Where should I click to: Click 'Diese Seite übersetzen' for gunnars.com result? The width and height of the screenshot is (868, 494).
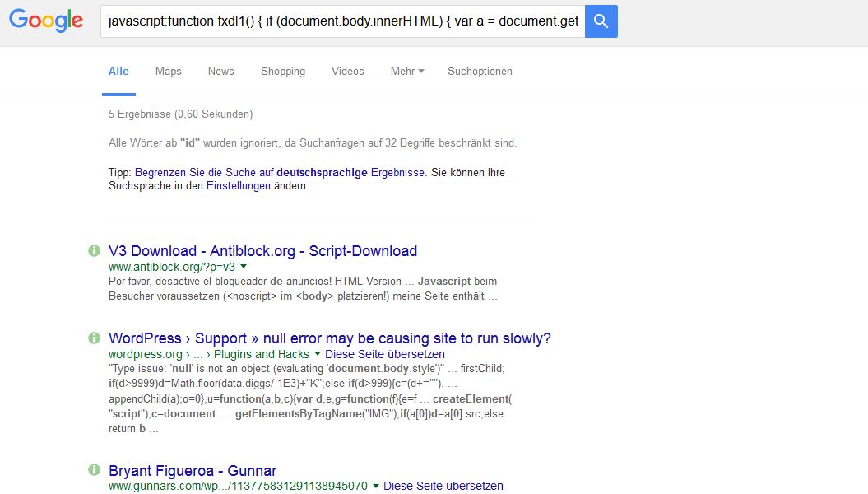[x=443, y=486]
